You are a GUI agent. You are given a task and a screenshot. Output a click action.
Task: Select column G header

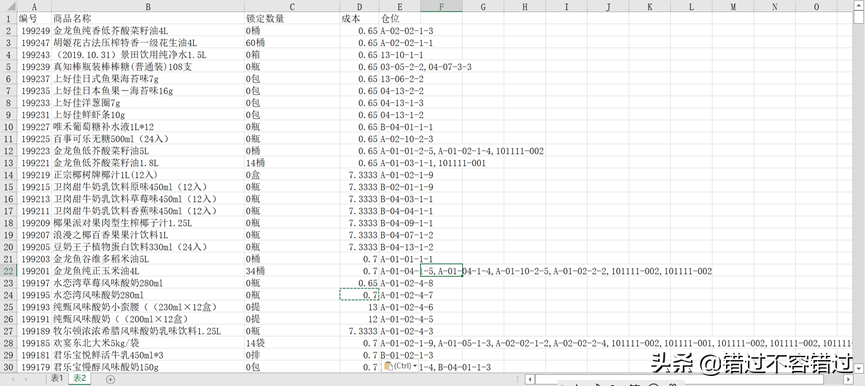pos(483,6)
